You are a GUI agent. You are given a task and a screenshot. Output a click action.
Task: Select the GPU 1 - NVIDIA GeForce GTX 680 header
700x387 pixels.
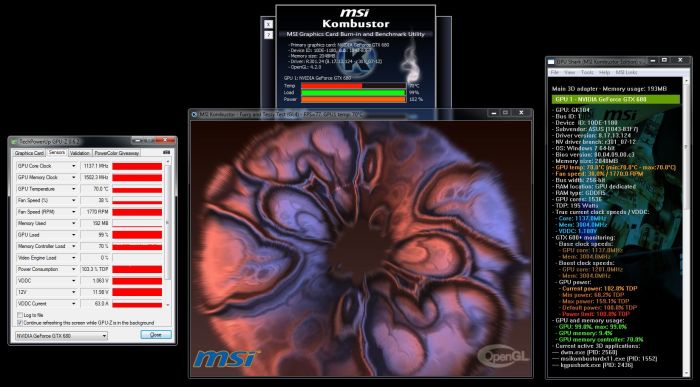pos(616,99)
